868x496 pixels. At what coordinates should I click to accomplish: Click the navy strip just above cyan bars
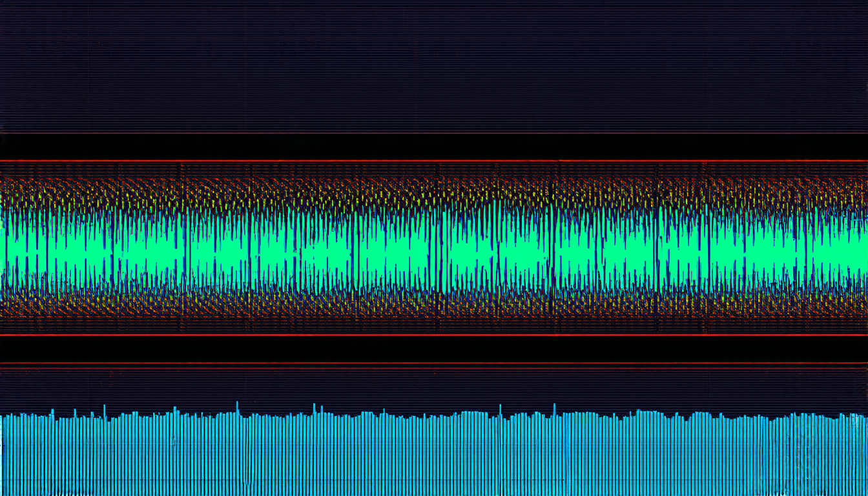[434, 387]
